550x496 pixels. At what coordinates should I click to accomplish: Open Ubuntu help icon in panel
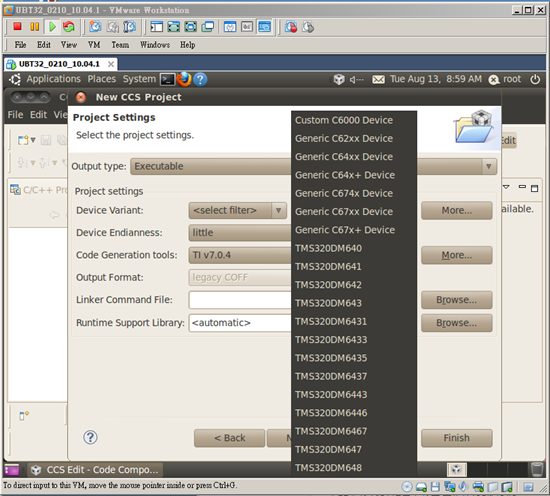[x=200, y=79]
